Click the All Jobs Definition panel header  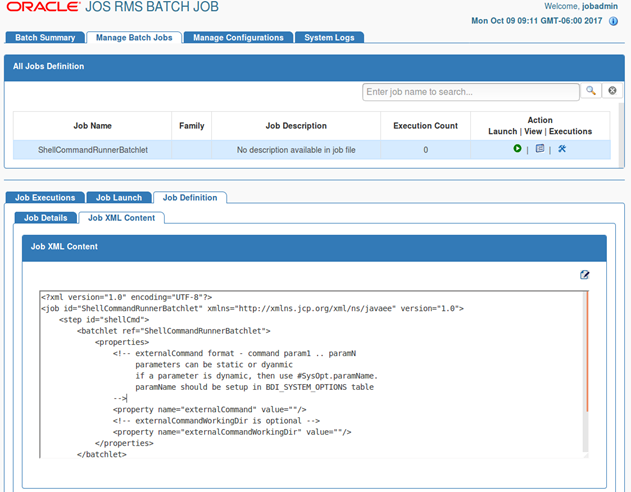coord(314,68)
